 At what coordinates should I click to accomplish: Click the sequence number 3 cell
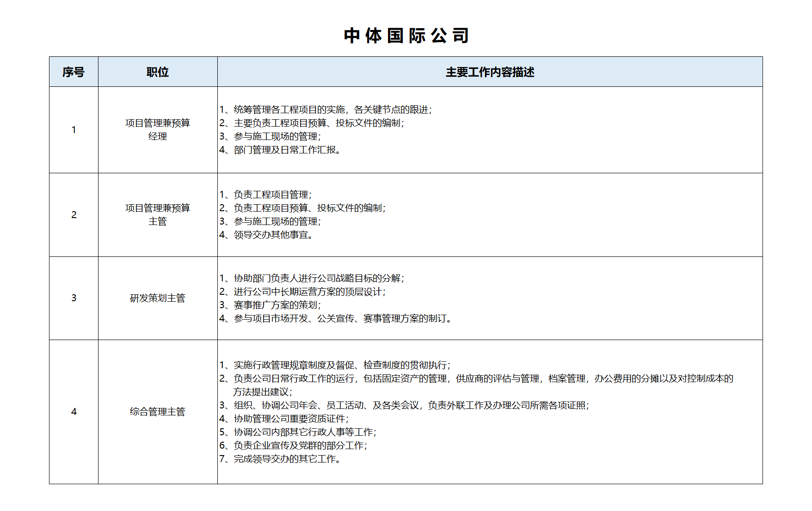click(x=74, y=298)
